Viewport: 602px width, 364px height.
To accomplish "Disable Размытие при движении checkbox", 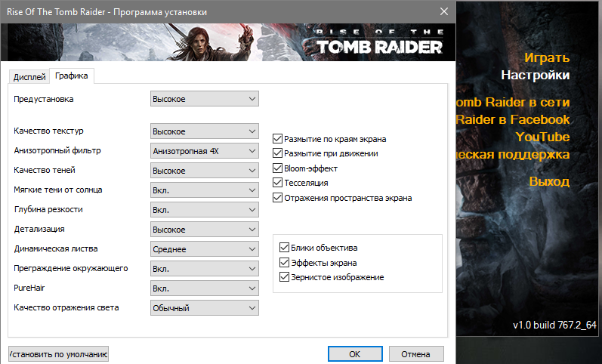I will tap(277, 153).
